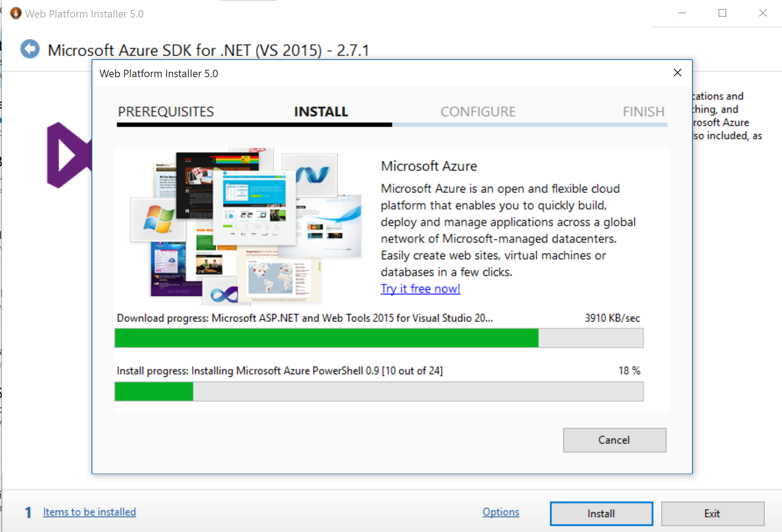Click the Microsoft Azure heading text
The image size is (782, 532).
click(x=429, y=166)
